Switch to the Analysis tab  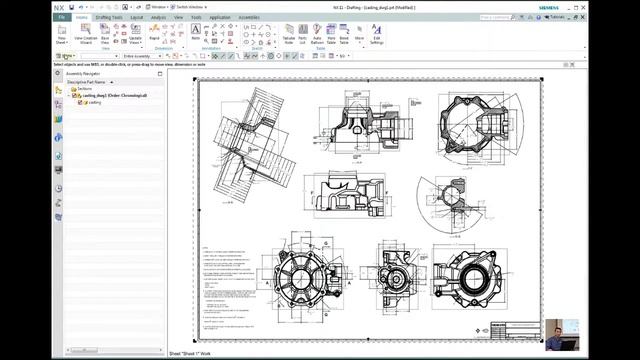point(158,18)
